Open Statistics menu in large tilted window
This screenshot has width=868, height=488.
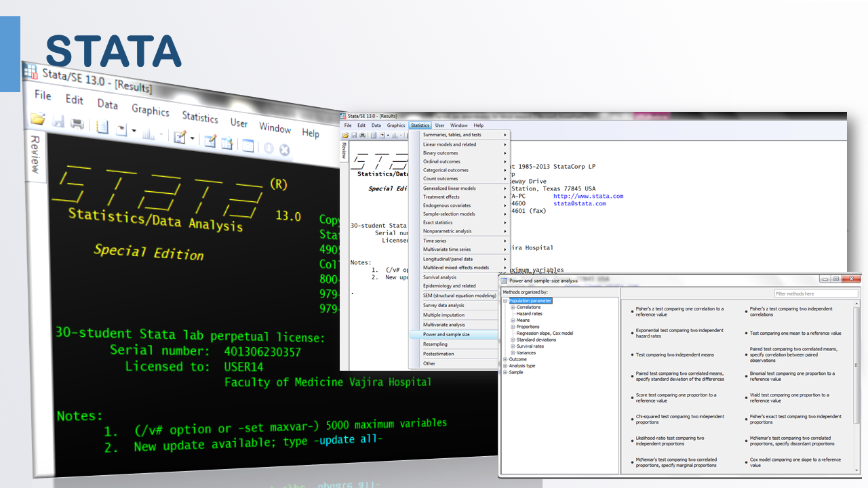pyautogui.click(x=200, y=117)
